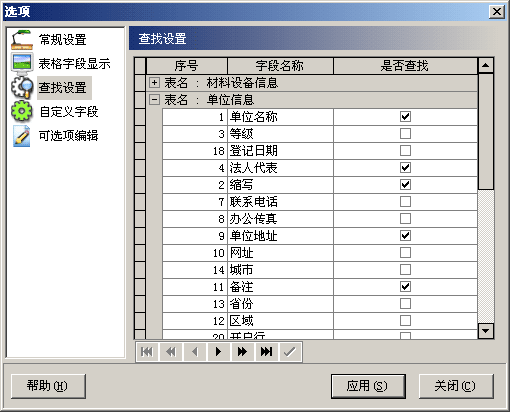
Task: Select the 表格字段显示 monitor icon
Action: click(x=22, y=63)
